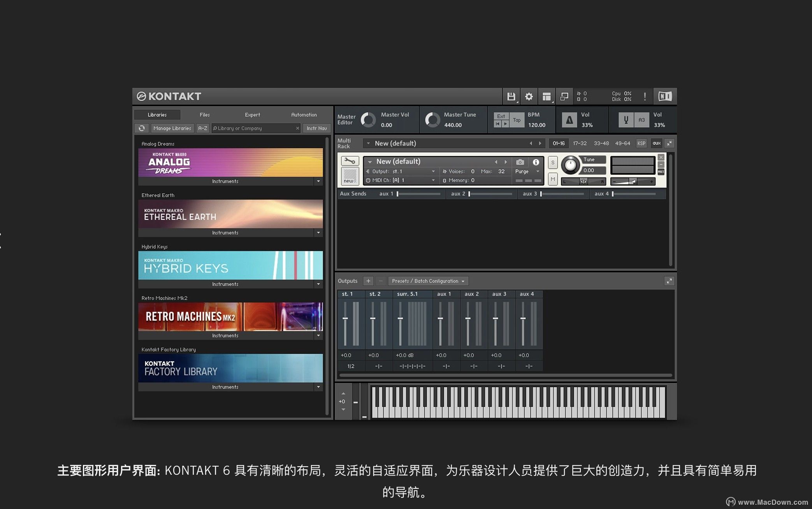Image resolution: width=812 pixels, height=509 pixels.
Task: Add output channel with plus icon
Action: [x=368, y=281]
